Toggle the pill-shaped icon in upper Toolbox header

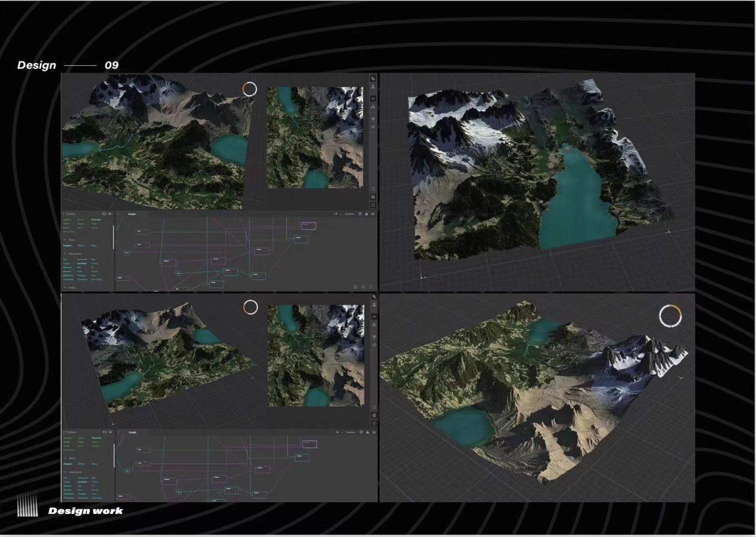click(x=104, y=214)
